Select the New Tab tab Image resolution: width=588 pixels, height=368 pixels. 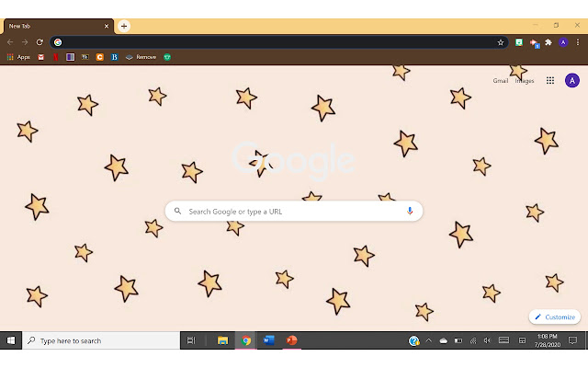58,27
